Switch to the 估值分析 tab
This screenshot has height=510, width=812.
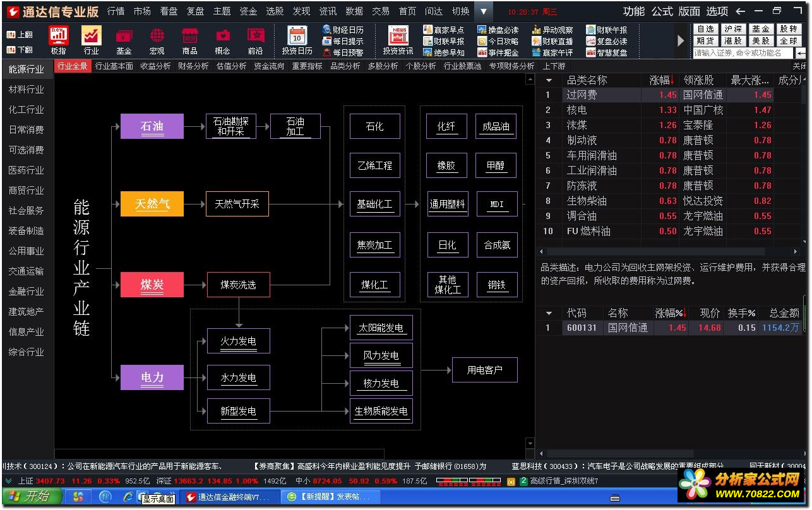point(231,66)
